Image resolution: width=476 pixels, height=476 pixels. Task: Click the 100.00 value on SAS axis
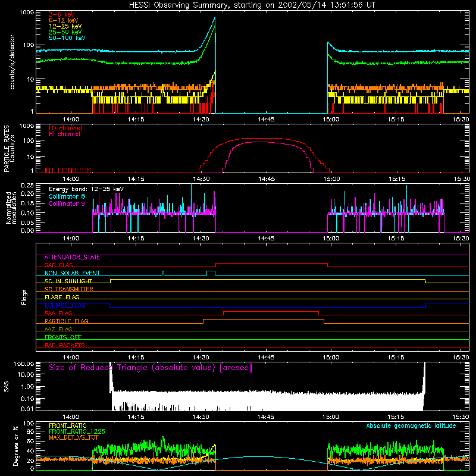click(x=24, y=364)
